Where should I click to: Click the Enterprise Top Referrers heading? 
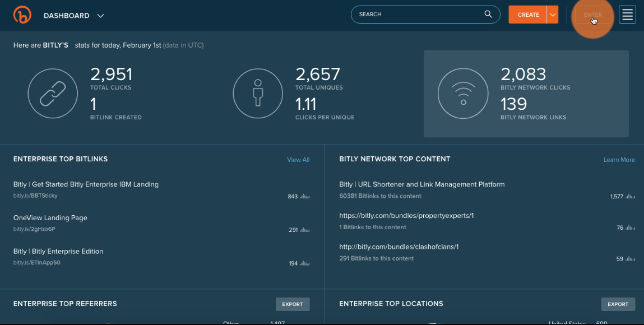tap(65, 304)
